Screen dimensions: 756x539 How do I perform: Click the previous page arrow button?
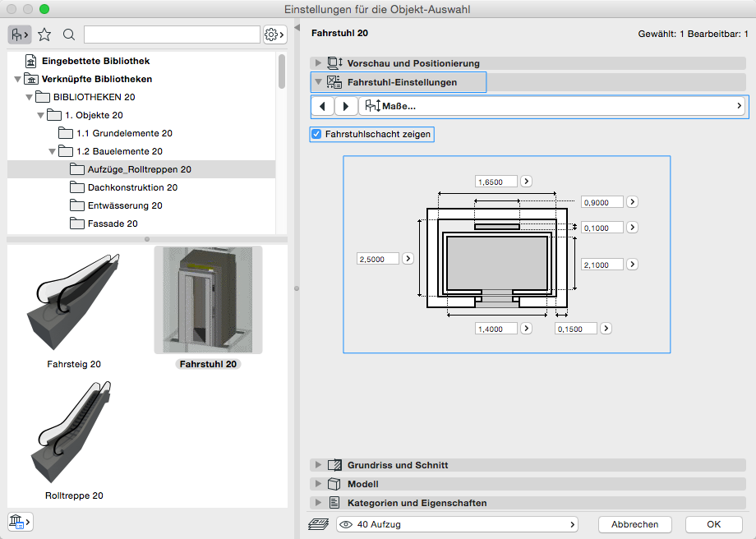323,106
